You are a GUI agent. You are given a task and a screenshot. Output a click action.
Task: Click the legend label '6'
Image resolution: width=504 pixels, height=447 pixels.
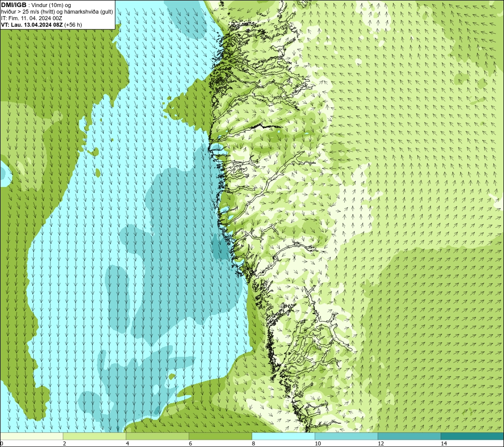click(x=191, y=444)
